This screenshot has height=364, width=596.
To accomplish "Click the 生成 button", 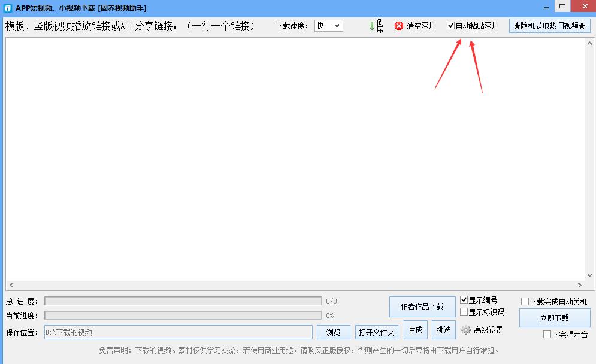I will click(415, 330).
